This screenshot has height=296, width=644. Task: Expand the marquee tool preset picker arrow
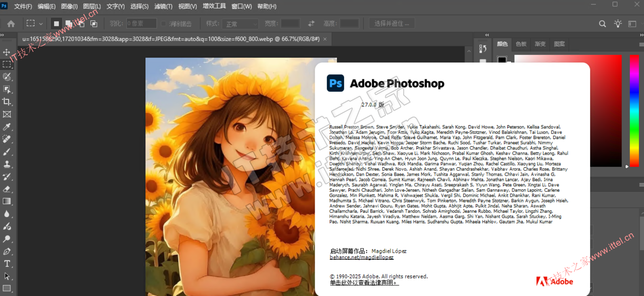click(41, 24)
